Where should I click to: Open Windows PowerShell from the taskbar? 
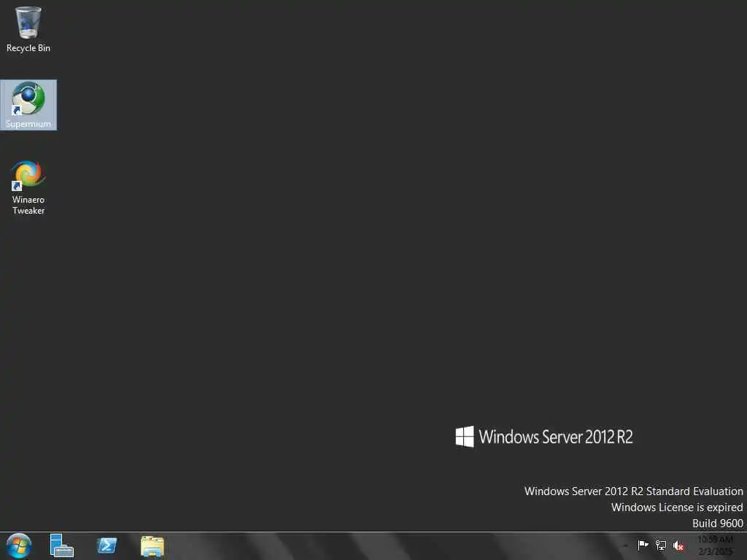(107, 545)
